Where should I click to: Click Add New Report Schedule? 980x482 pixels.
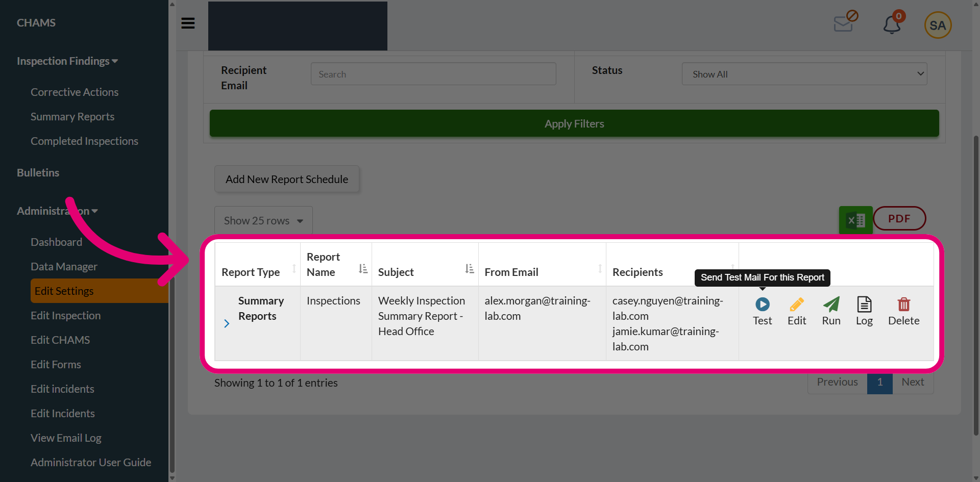click(287, 179)
